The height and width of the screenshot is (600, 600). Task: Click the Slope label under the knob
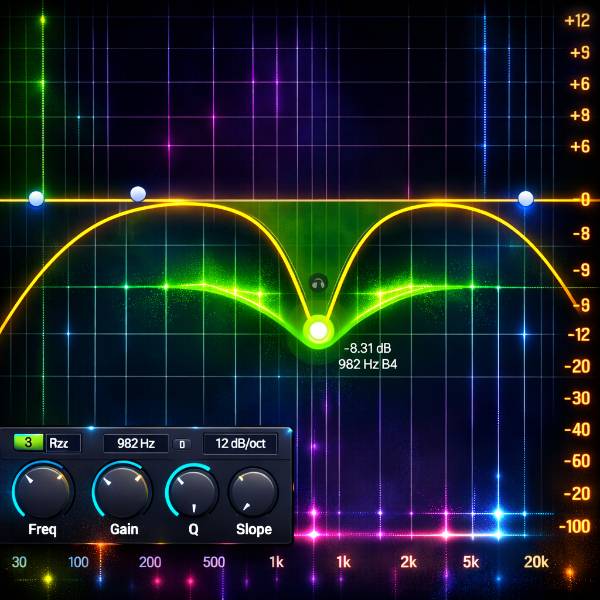(254, 530)
